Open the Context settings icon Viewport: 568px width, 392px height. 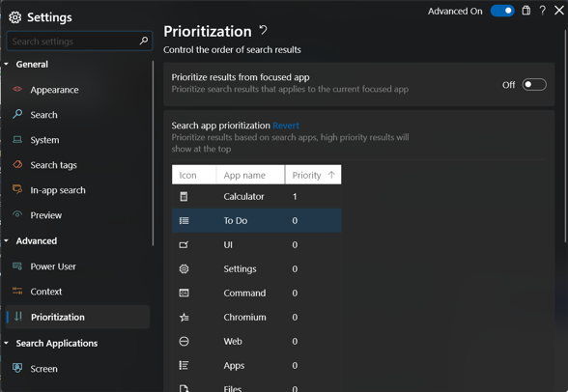17,291
